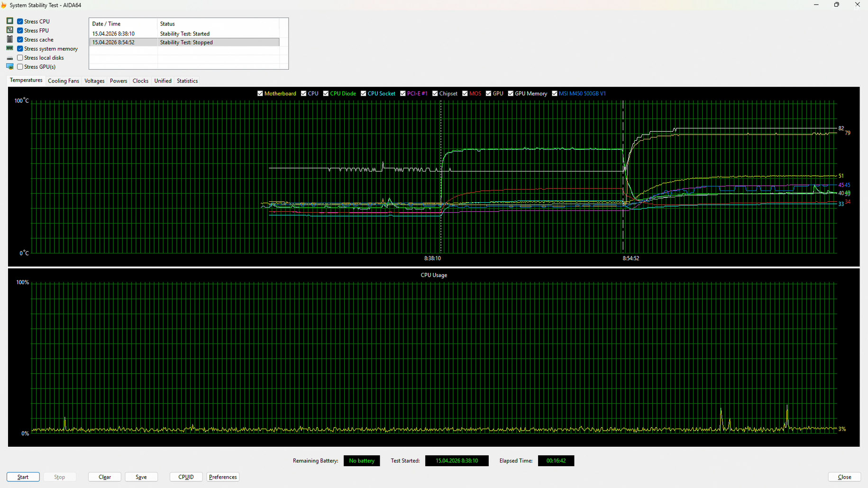Click the CPUID button
Image resolution: width=868 pixels, height=488 pixels.
coord(186,477)
